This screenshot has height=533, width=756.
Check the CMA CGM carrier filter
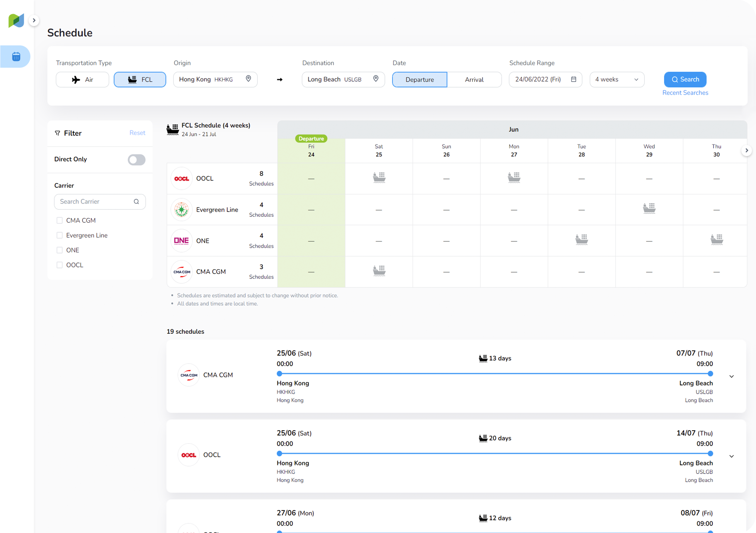pyautogui.click(x=60, y=221)
